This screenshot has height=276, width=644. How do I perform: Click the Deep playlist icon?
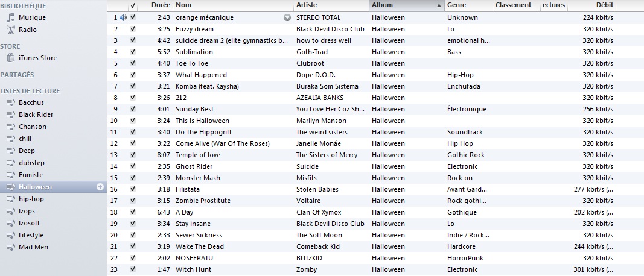tap(11, 151)
